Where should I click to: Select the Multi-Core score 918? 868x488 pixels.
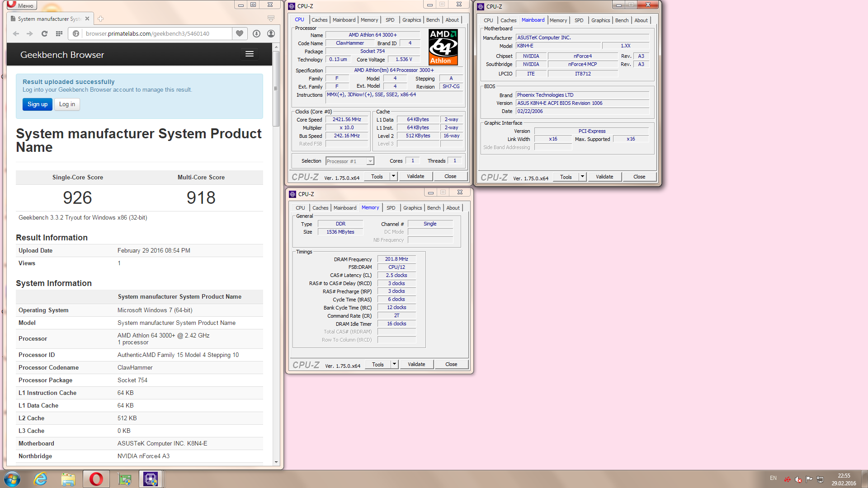(x=201, y=198)
